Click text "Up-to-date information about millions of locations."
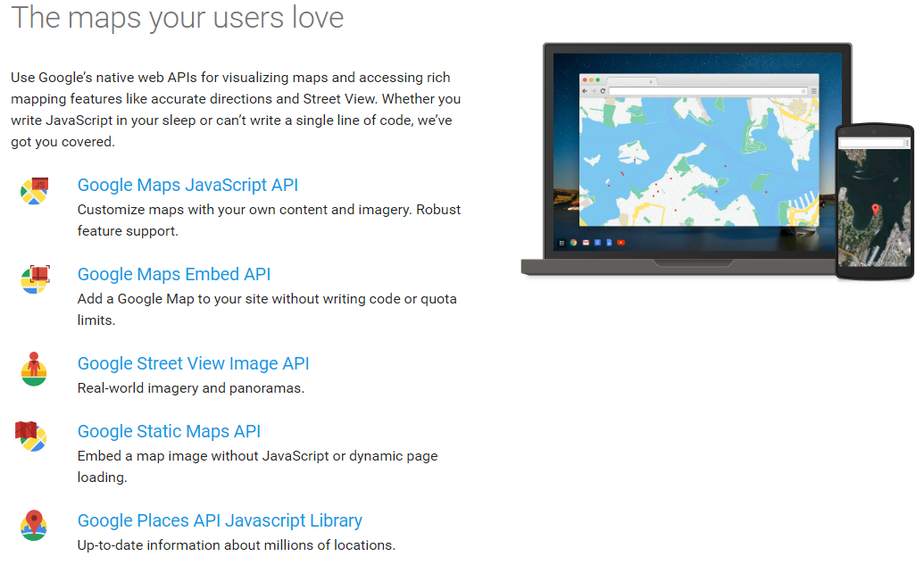This screenshot has height=565, width=924. pos(237,545)
